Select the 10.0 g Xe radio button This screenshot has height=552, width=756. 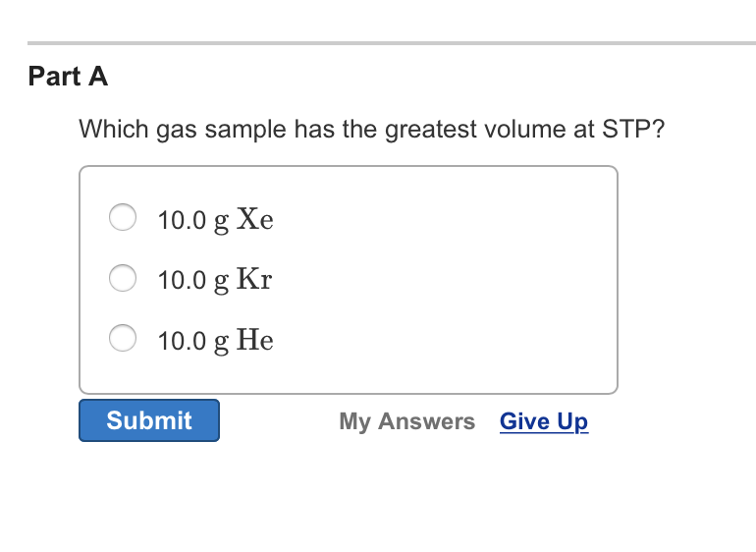coord(123,218)
